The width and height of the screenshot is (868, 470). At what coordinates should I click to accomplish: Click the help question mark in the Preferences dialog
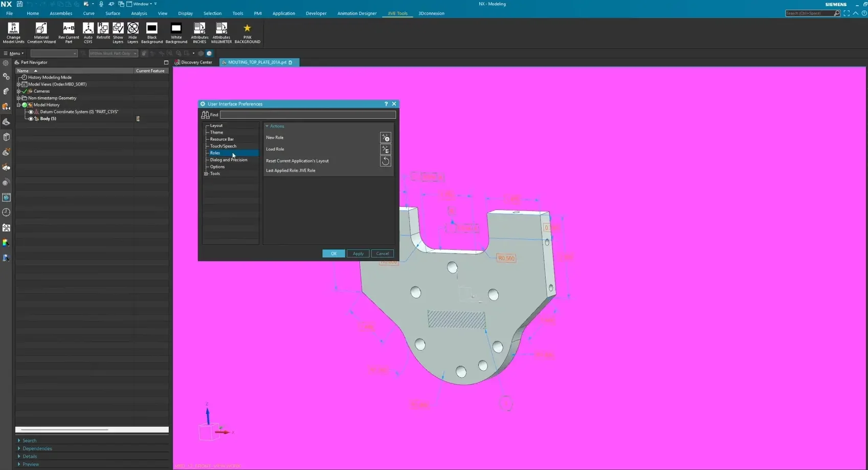point(386,104)
